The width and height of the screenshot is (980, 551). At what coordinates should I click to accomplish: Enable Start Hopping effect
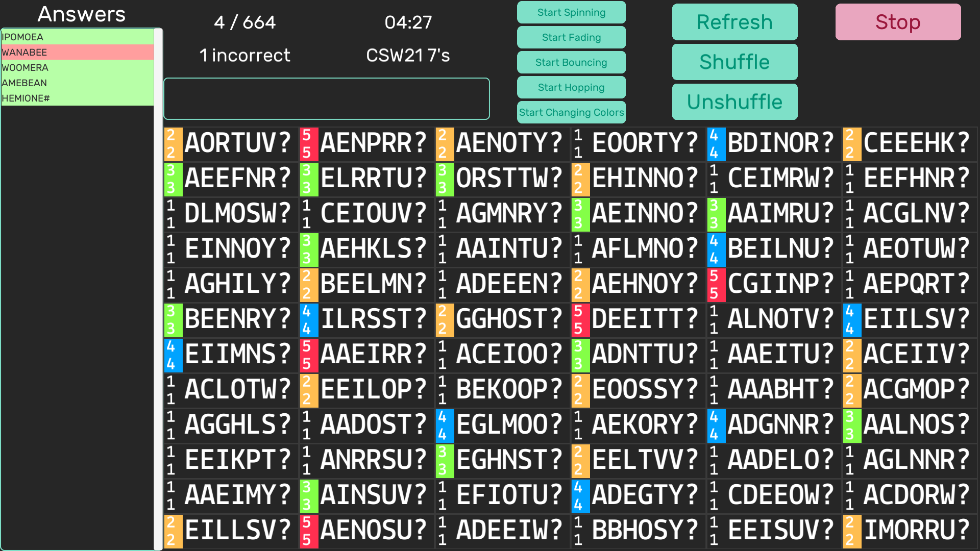tap(571, 87)
